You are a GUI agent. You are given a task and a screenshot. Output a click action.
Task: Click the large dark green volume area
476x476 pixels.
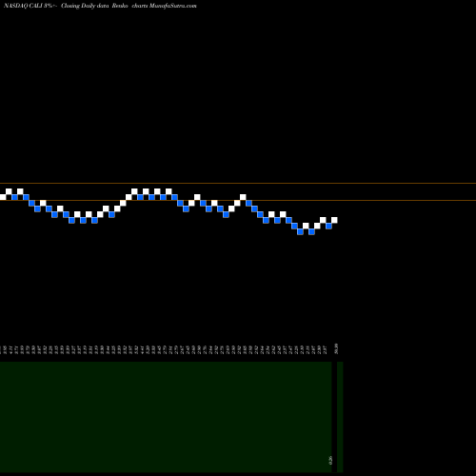[166, 417]
